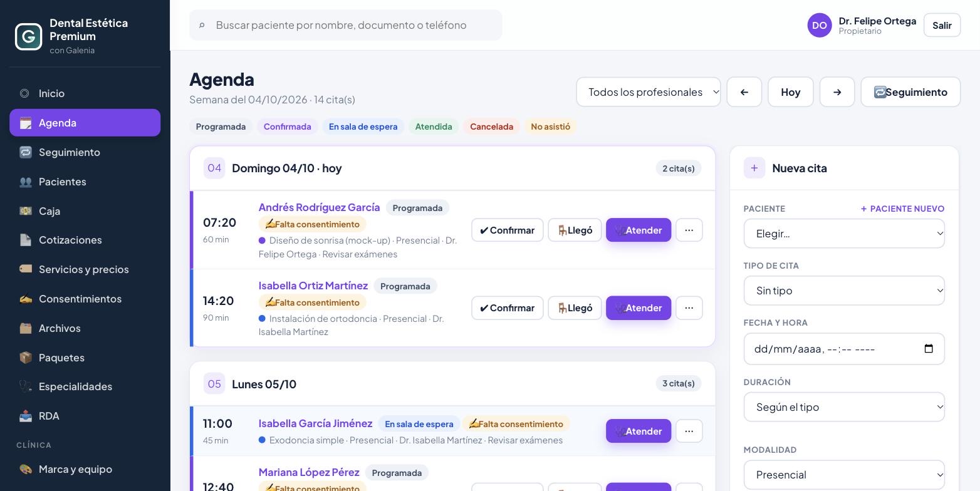Expand the Modalidad Presencial dropdown
Screen dimensions: 980x491
[844, 475]
